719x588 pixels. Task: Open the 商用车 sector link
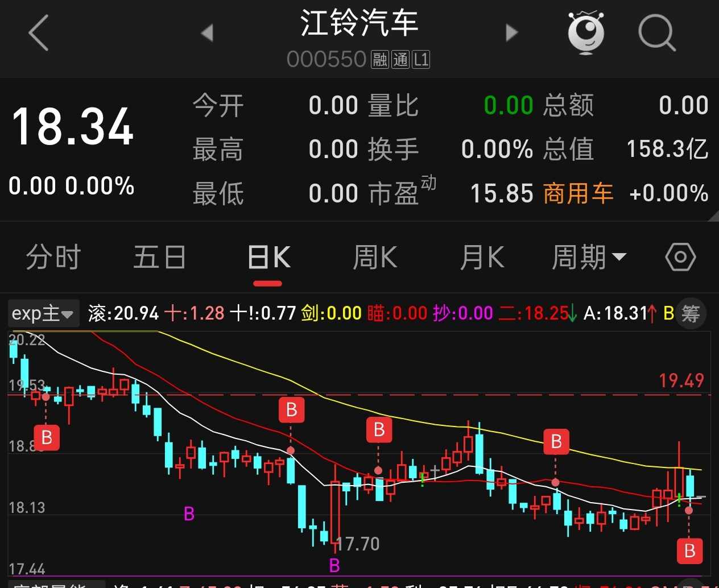578,193
